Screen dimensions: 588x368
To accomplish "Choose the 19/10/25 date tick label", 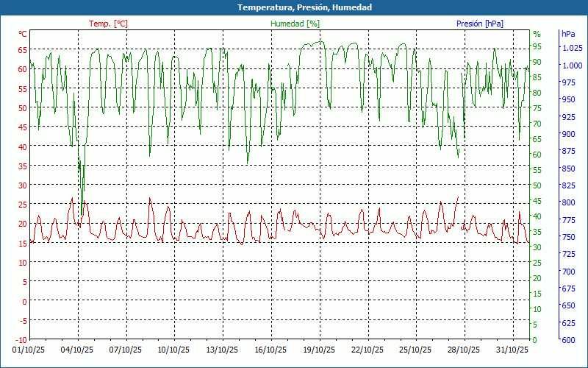I will (319, 350).
